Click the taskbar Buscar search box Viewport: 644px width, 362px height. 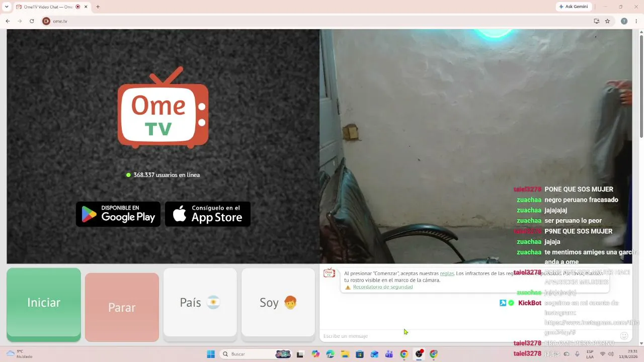tap(256, 354)
